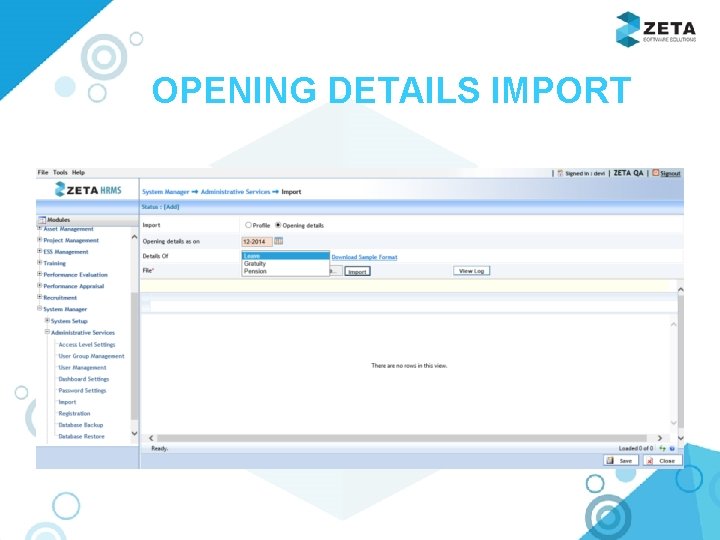
Task: Click the Modules panel icon
Action: point(42,220)
